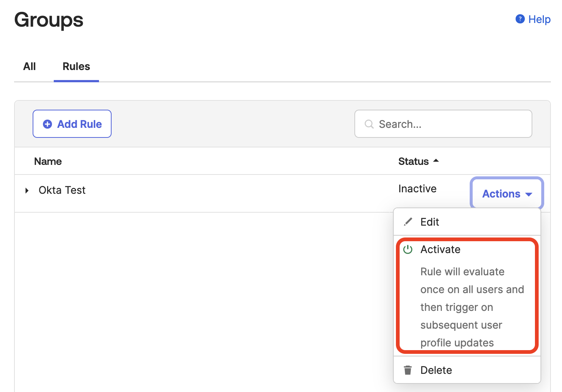Click the pencil icon beside Edit

point(408,222)
